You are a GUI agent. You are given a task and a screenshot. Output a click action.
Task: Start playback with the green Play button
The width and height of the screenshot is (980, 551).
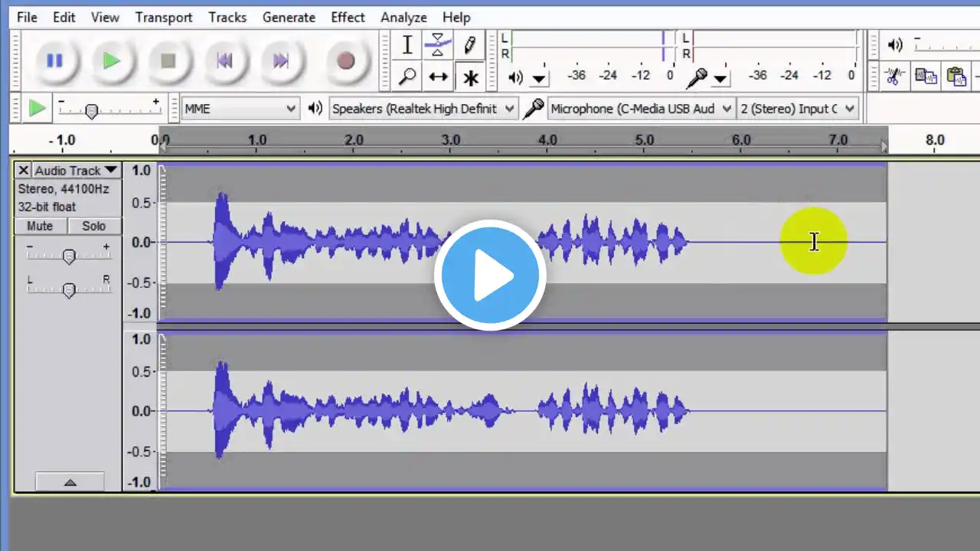(x=111, y=60)
